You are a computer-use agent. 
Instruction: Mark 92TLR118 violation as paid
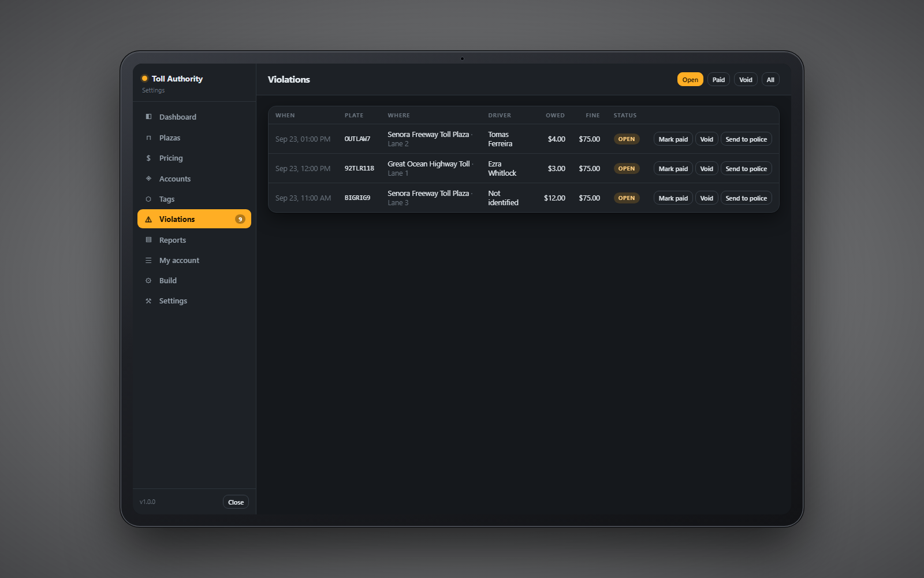(673, 169)
